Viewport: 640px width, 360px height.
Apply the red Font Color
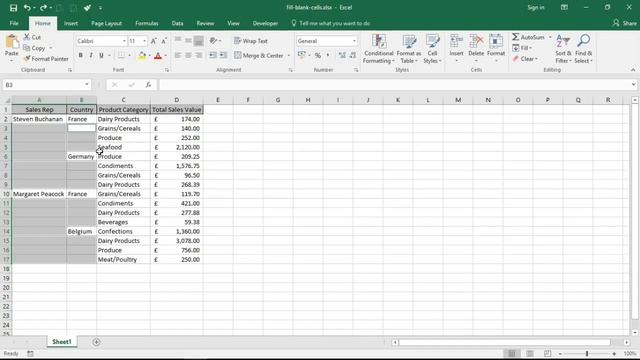[158, 56]
